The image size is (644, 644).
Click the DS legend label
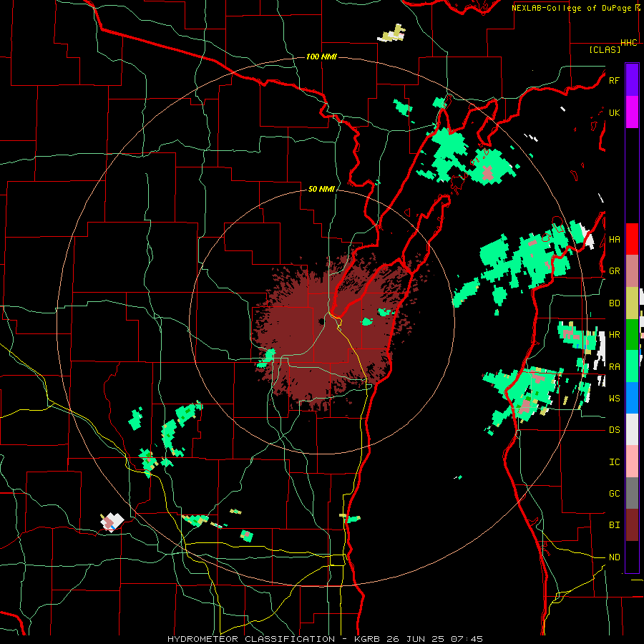coord(614,429)
